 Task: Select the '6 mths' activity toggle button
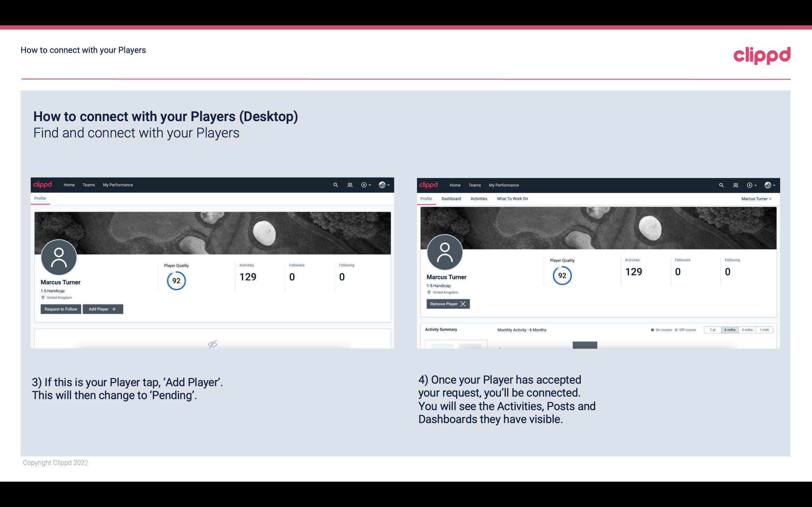729,329
